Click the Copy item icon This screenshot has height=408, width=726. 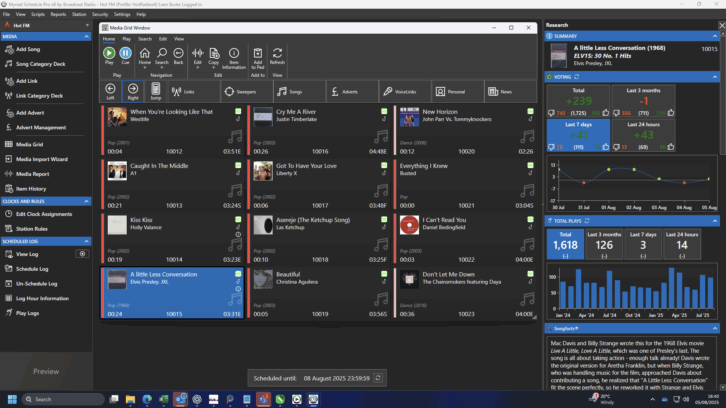[x=213, y=54]
